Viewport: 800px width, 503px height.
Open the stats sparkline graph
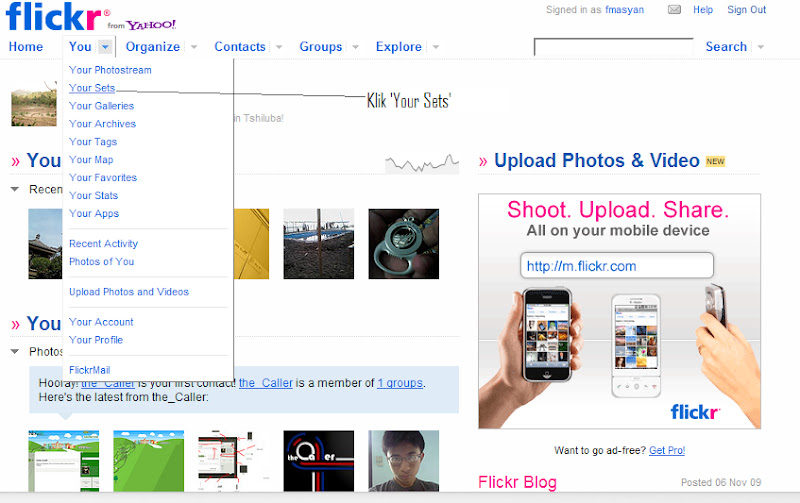[x=422, y=163]
